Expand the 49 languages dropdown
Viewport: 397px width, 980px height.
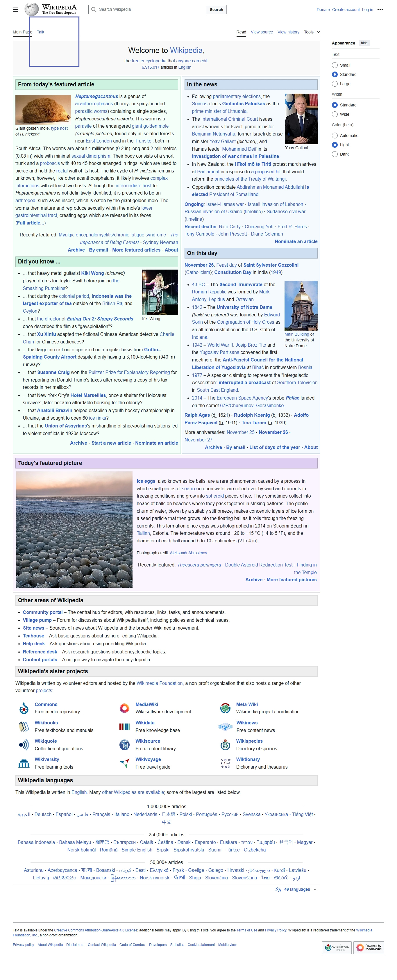[301, 890]
